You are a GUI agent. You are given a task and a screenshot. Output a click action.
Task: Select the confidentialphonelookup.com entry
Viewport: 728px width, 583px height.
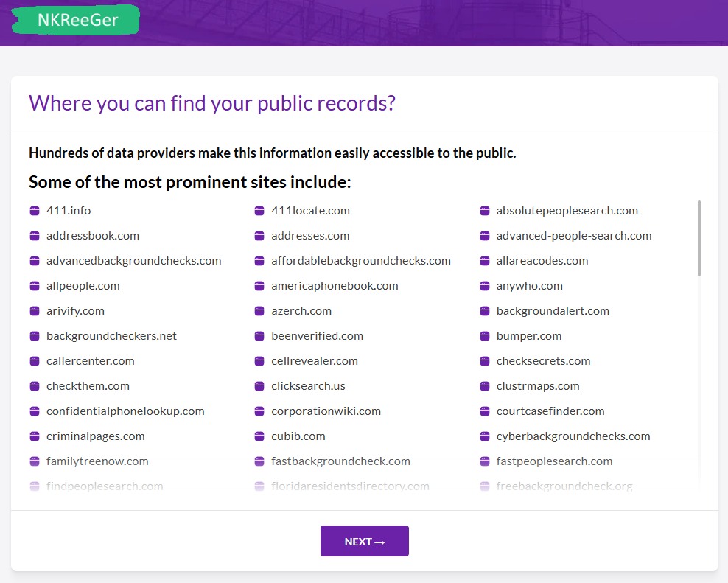(117, 411)
